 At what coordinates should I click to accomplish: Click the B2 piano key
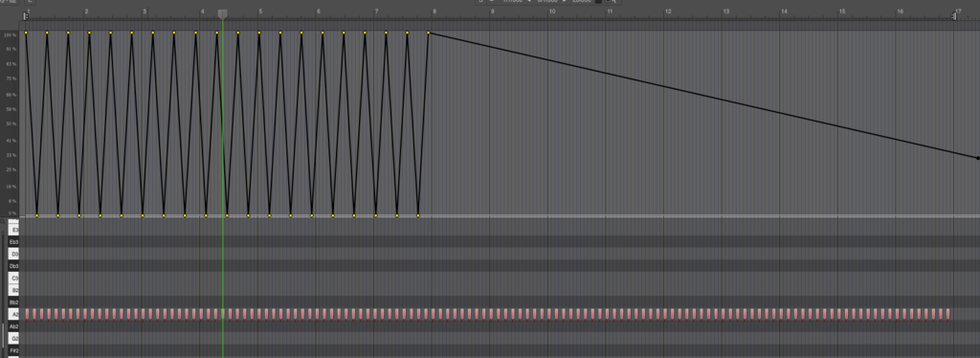(13, 290)
